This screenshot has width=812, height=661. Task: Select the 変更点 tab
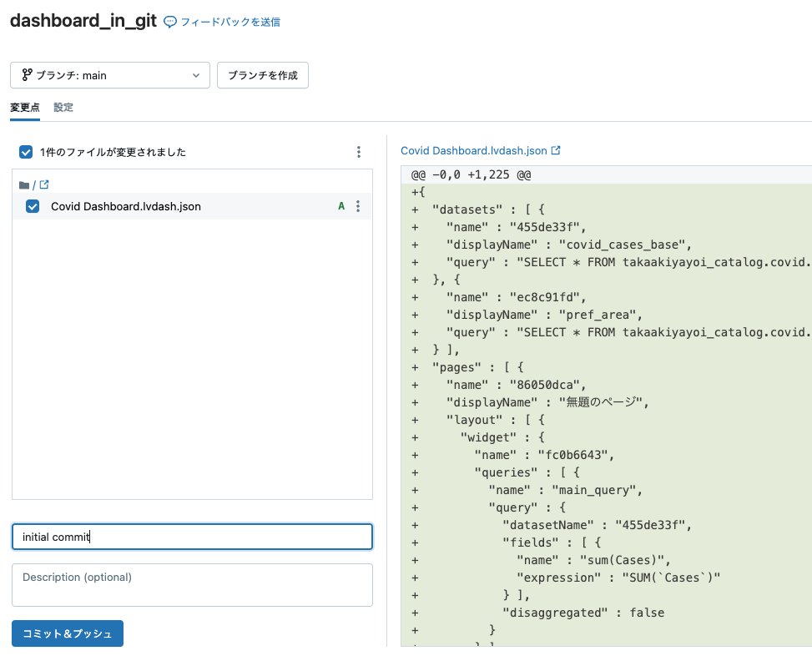point(24,108)
